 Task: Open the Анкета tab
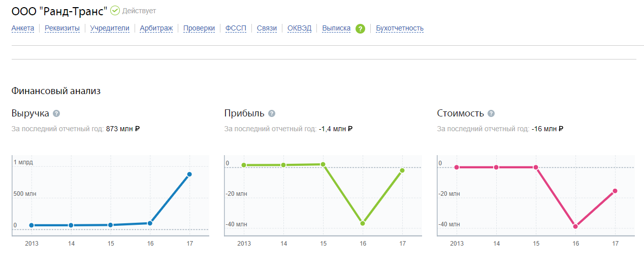pos(23,28)
